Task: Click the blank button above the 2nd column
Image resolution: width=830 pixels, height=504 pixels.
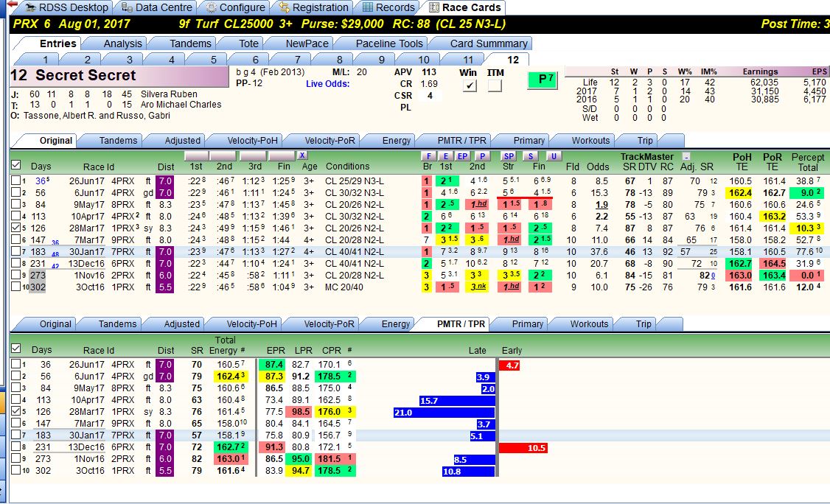Action: (223, 155)
